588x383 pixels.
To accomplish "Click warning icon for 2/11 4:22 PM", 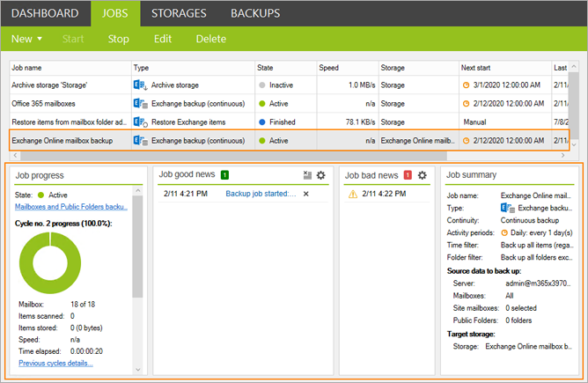I will tap(353, 194).
